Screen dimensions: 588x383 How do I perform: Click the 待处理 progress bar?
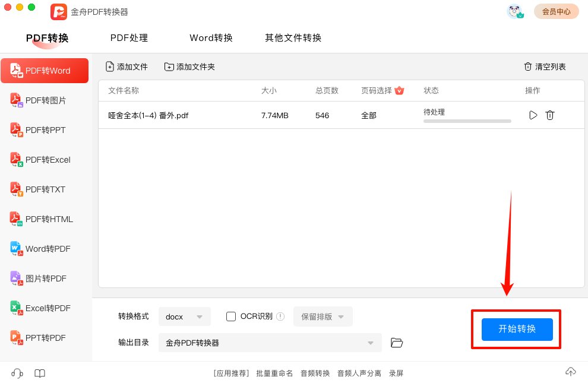click(467, 121)
